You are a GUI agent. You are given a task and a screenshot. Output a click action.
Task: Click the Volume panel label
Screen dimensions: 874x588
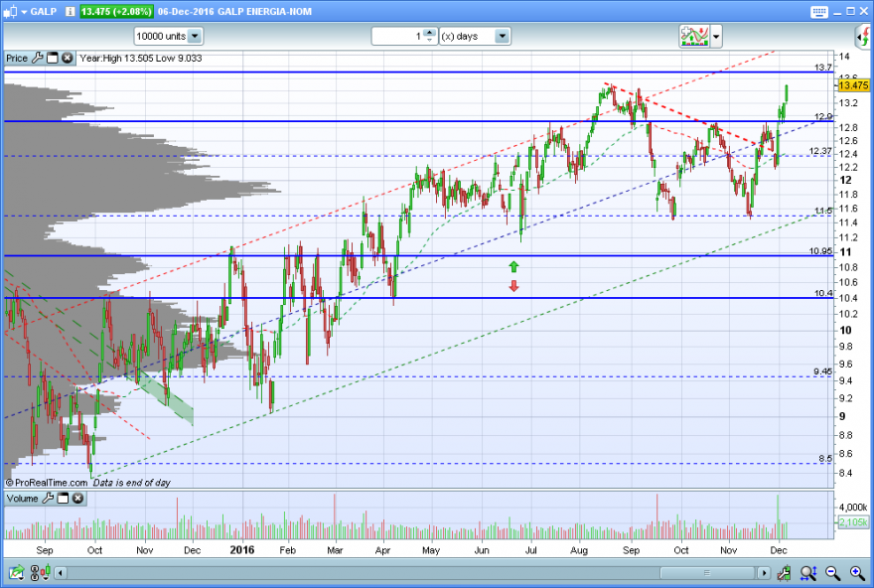[x=22, y=499]
